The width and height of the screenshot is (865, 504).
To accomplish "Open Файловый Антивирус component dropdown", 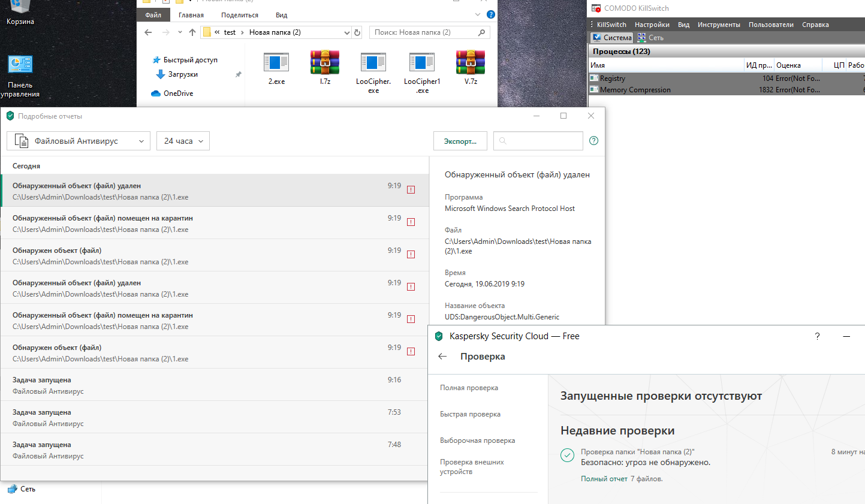I will click(x=79, y=141).
